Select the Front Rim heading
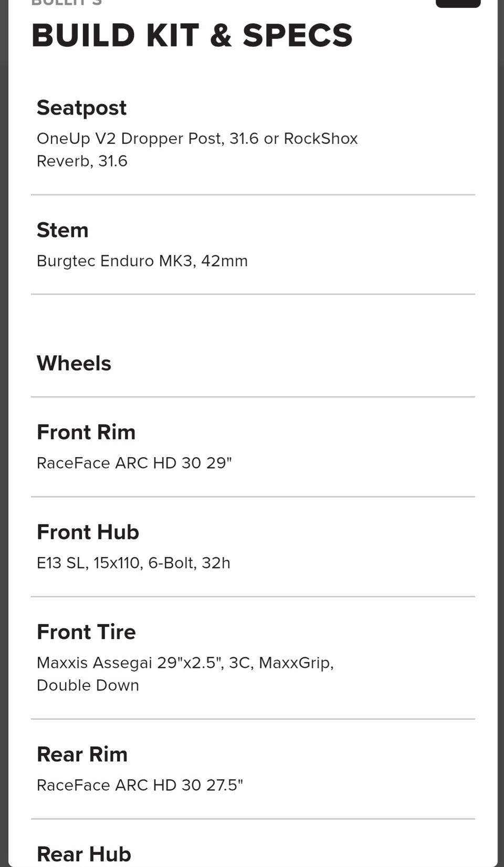 tap(86, 432)
